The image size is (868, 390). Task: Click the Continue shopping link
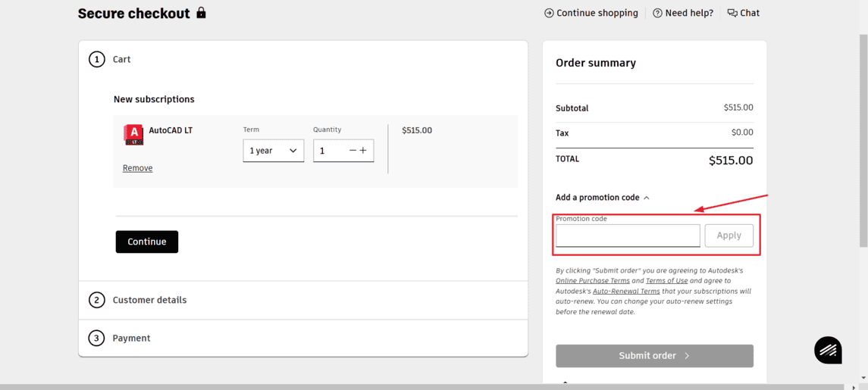point(591,13)
